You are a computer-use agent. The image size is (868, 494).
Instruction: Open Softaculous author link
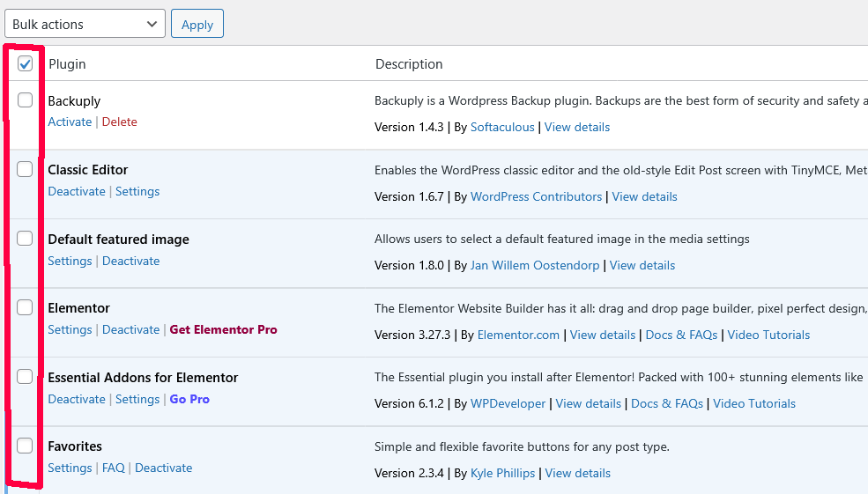point(502,127)
